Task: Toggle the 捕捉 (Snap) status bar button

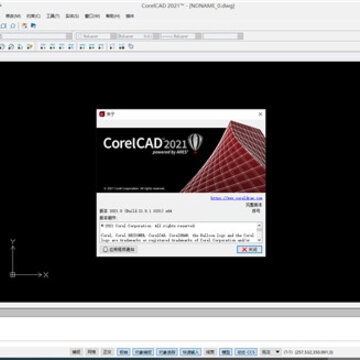Action: coord(76,352)
